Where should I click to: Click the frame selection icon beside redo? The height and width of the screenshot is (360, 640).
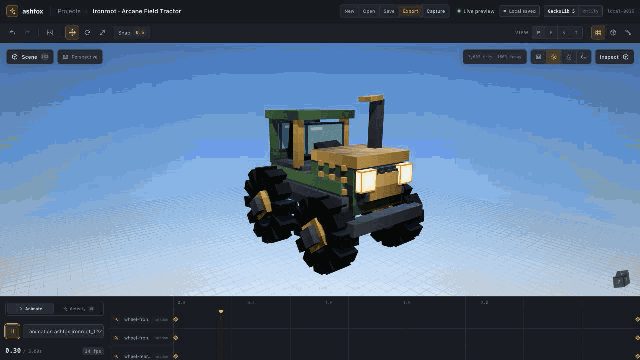[x=50, y=32]
